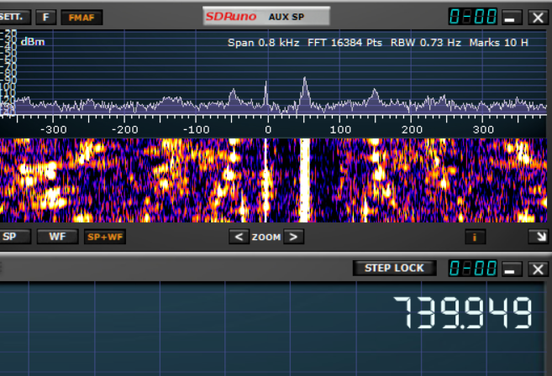The height and width of the screenshot is (376, 552).
Task: Open the orange info i icon
Action: click(x=475, y=237)
